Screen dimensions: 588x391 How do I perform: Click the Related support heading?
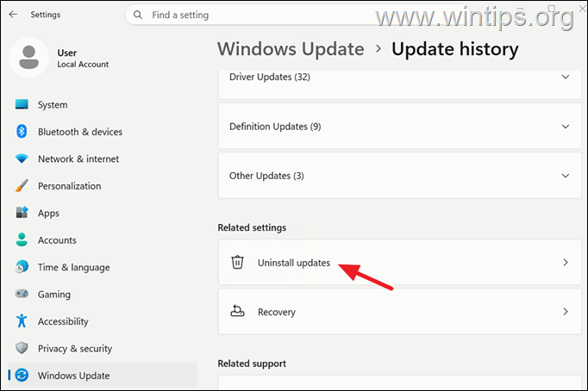252,363
